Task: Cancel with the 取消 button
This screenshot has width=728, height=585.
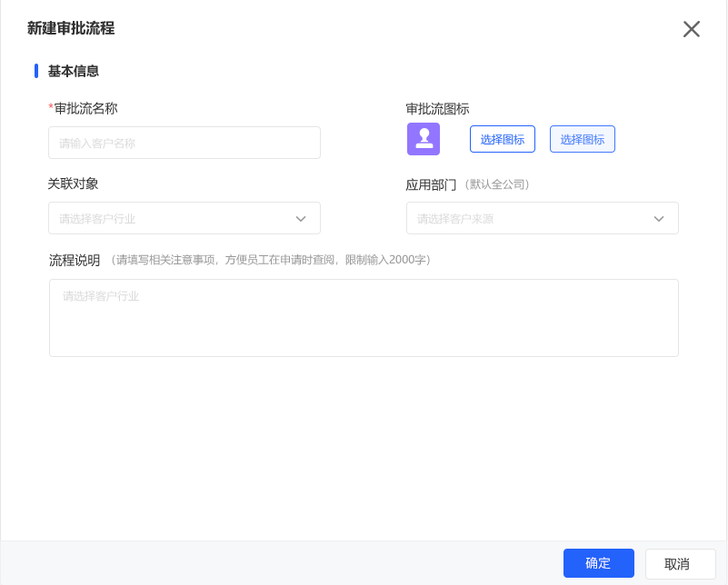Action: pos(680,564)
